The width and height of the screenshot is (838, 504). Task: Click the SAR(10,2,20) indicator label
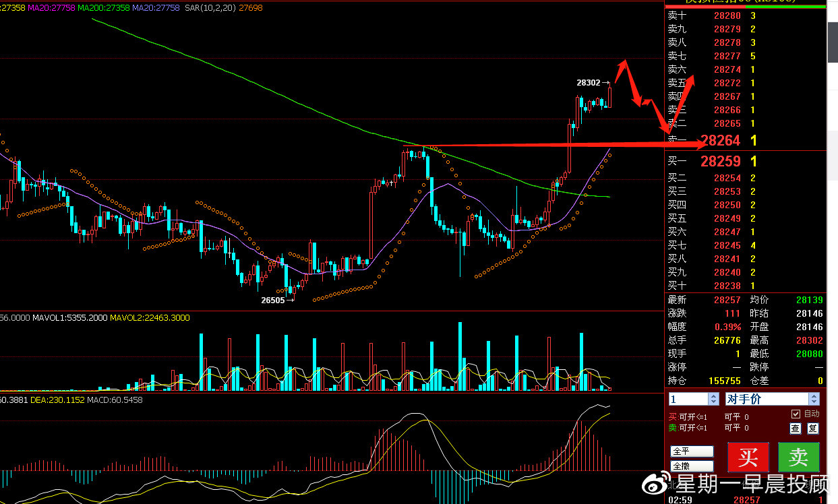coord(213,8)
